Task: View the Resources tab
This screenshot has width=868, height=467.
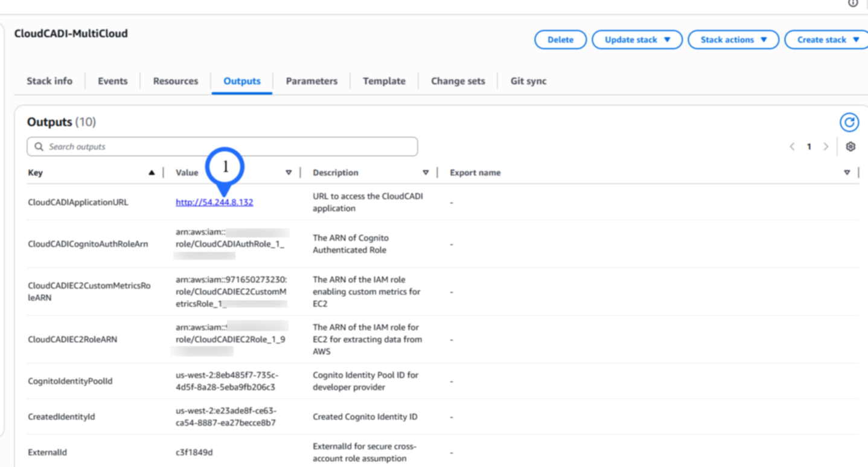Action: tap(176, 81)
